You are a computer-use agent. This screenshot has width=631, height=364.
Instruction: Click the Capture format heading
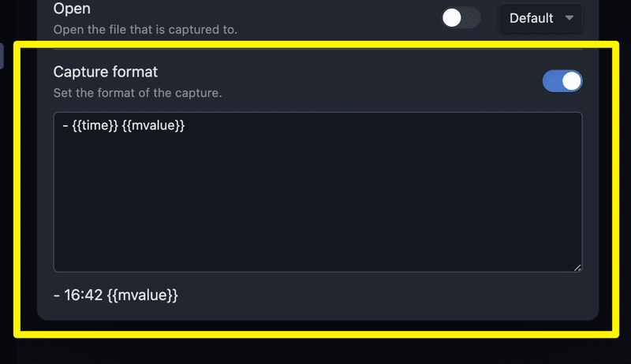click(106, 72)
